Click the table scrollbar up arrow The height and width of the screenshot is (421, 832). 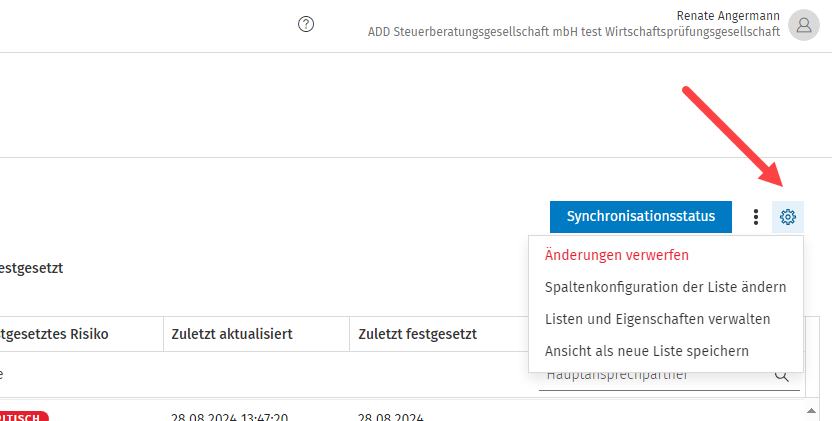811,410
